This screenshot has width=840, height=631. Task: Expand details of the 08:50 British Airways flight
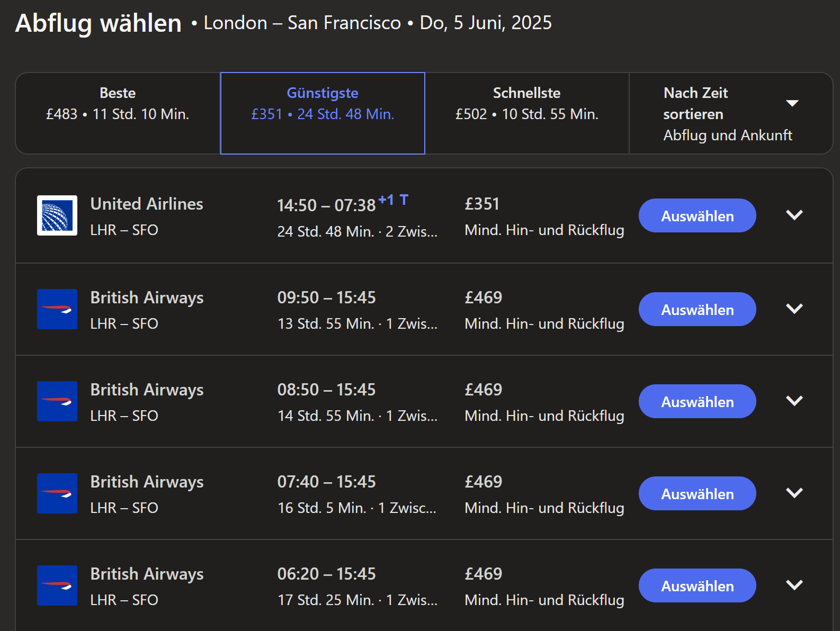[794, 401]
